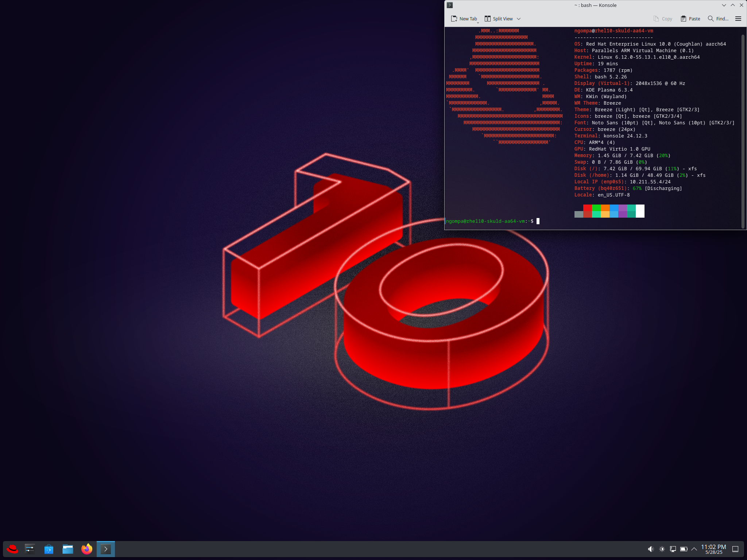The height and width of the screenshot is (560, 747).
Task: Open the New Tab profile dropdown arrow
Action: 478,22
